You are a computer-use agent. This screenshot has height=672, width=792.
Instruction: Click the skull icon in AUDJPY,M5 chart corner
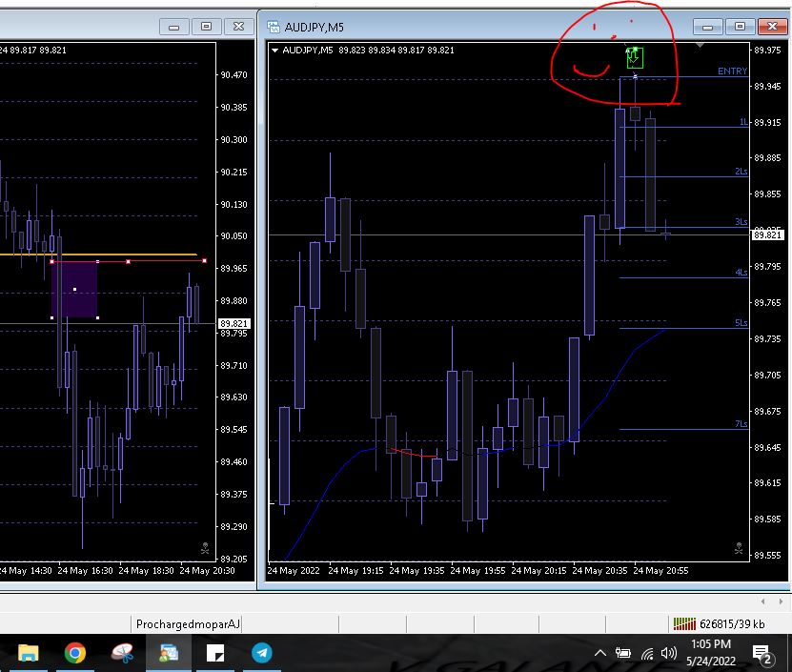[739, 548]
